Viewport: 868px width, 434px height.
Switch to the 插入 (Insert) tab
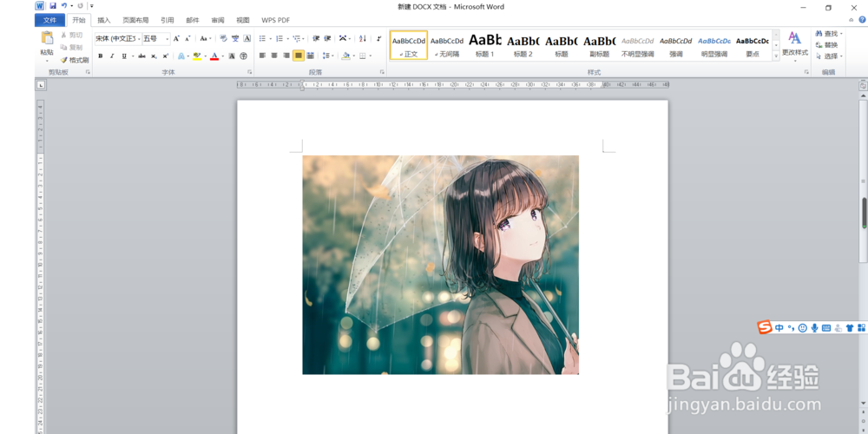coord(104,20)
